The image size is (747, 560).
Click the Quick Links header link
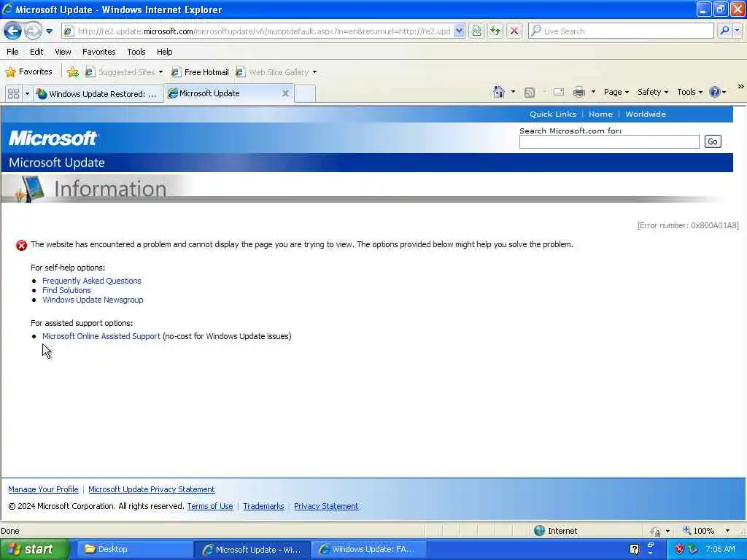tap(553, 114)
